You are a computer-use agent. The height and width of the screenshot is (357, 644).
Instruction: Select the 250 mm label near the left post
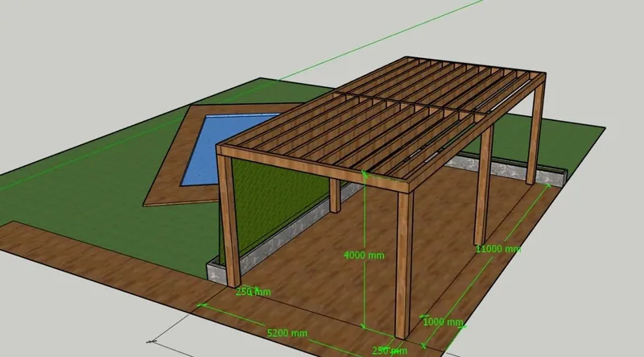click(253, 292)
